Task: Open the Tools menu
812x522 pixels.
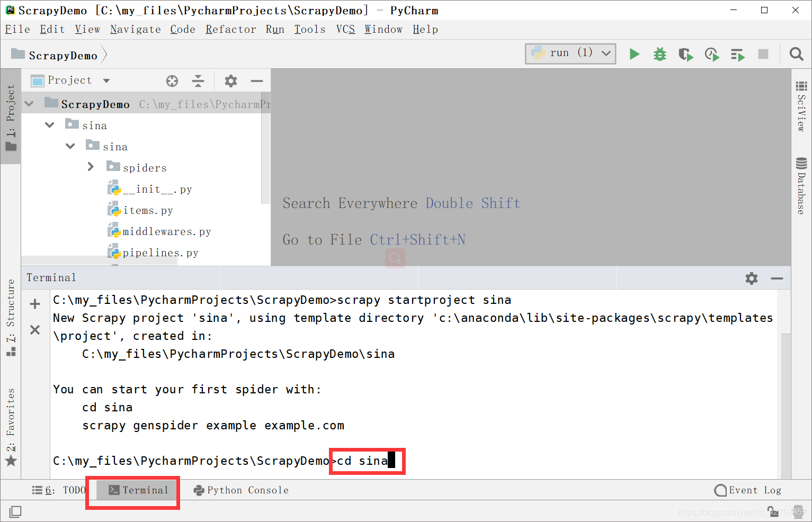Action: coord(310,29)
